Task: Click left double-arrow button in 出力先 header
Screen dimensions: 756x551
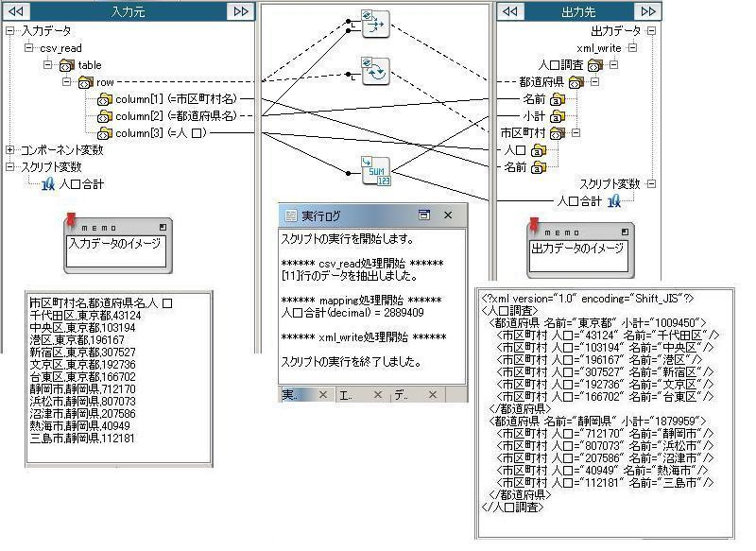Action: (510, 11)
